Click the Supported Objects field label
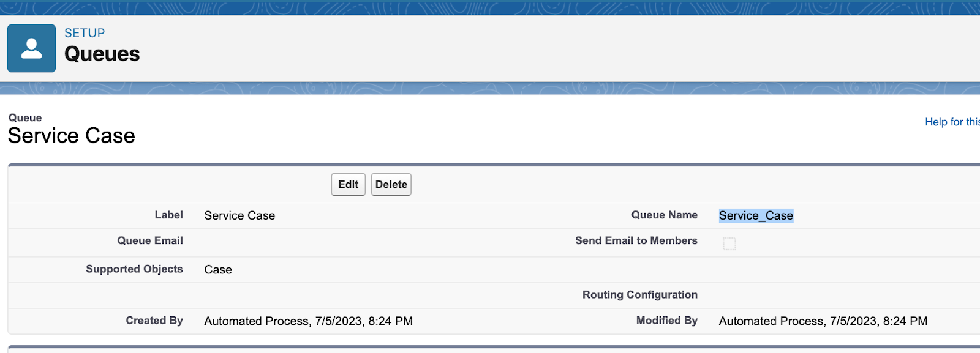 (134, 269)
